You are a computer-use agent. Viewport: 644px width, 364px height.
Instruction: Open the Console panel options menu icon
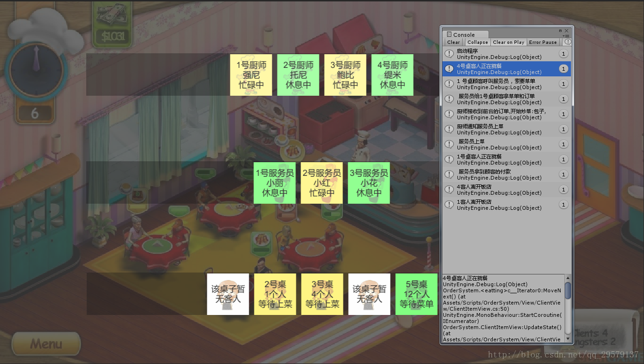(x=566, y=36)
